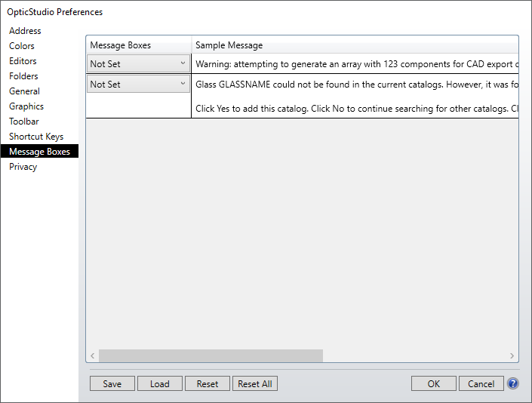Open the General preferences section
This screenshot has height=403, width=532.
(24, 91)
